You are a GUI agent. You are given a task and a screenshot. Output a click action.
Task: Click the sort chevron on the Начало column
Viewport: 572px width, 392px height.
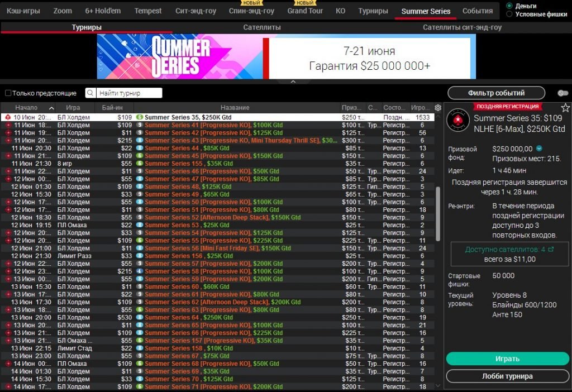tap(51, 107)
